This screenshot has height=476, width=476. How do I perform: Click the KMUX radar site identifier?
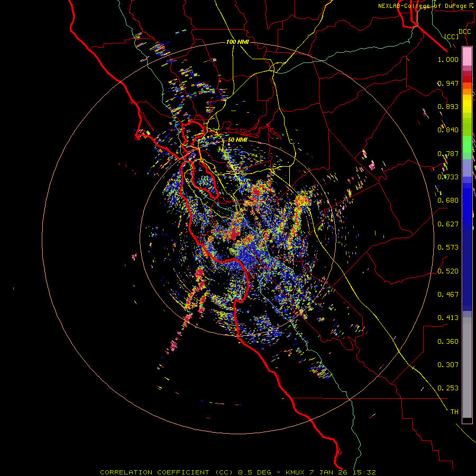(x=295, y=472)
